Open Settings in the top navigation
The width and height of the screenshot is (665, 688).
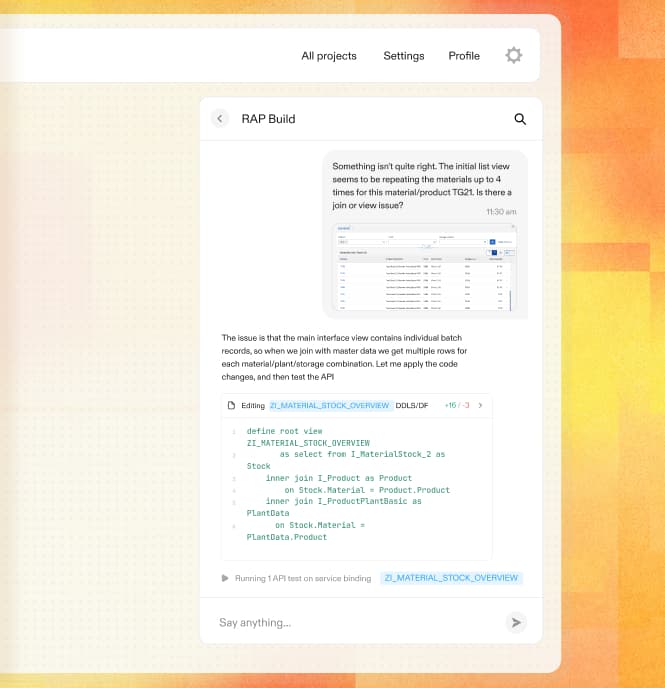pos(404,56)
